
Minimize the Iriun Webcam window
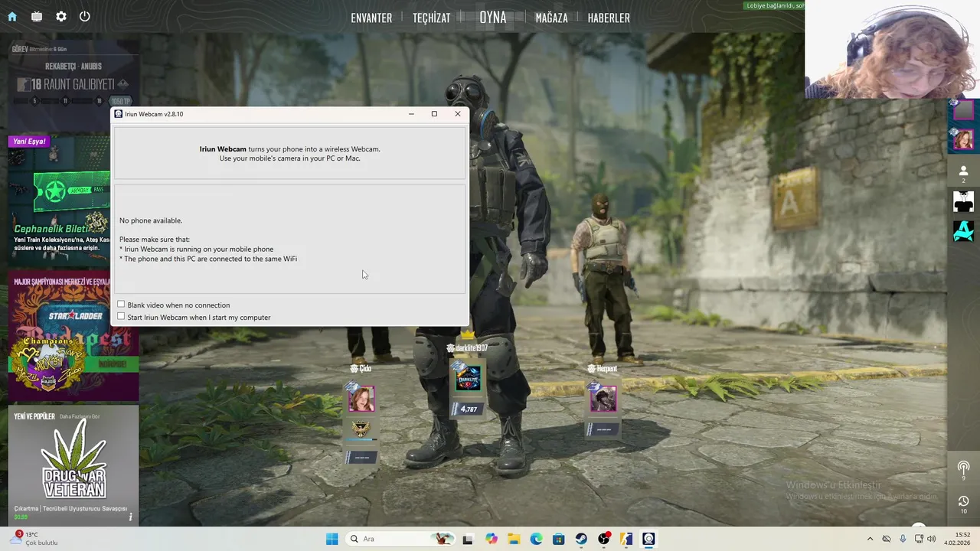pyautogui.click(x=411, y=114)
